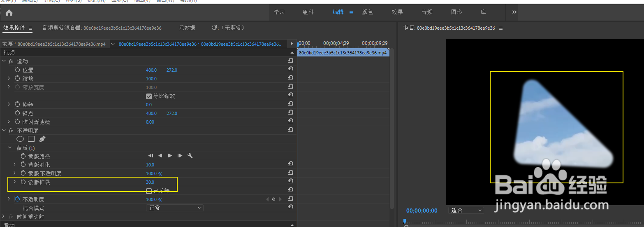The height and width of the screenshot is (227, 644).
Task: Select the free draw bezier pen mask tool
Action: (x=42, y=139)
